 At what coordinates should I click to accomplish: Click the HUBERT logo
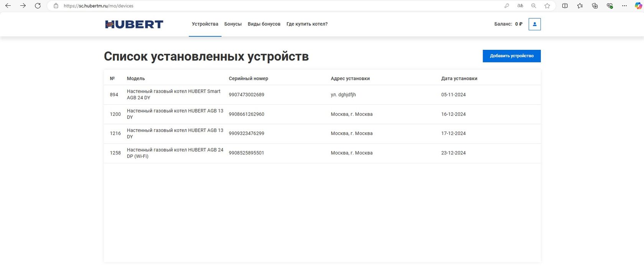pyautogui.click(x=134, y=24)
